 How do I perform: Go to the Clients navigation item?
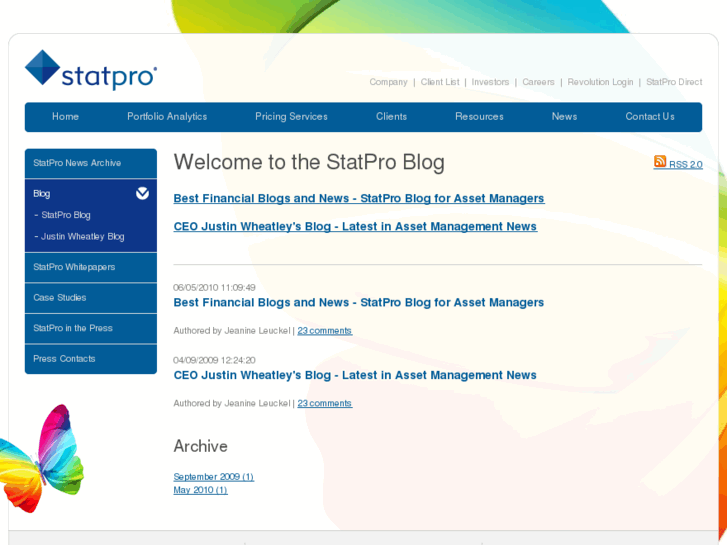pos(391,116)
